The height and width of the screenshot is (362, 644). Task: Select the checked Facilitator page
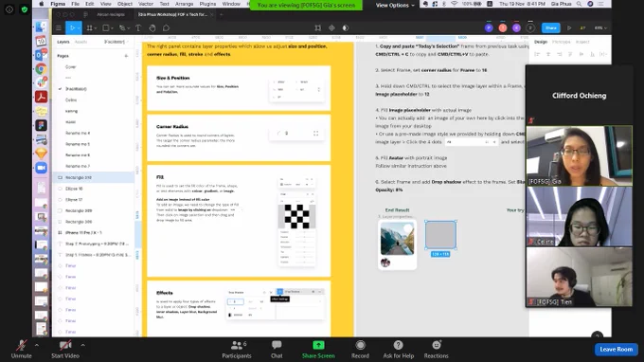76,89
